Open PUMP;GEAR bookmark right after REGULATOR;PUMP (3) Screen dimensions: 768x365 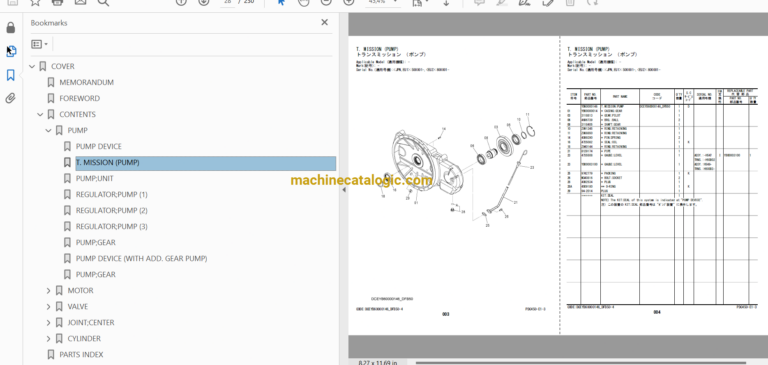click(96, 243)
